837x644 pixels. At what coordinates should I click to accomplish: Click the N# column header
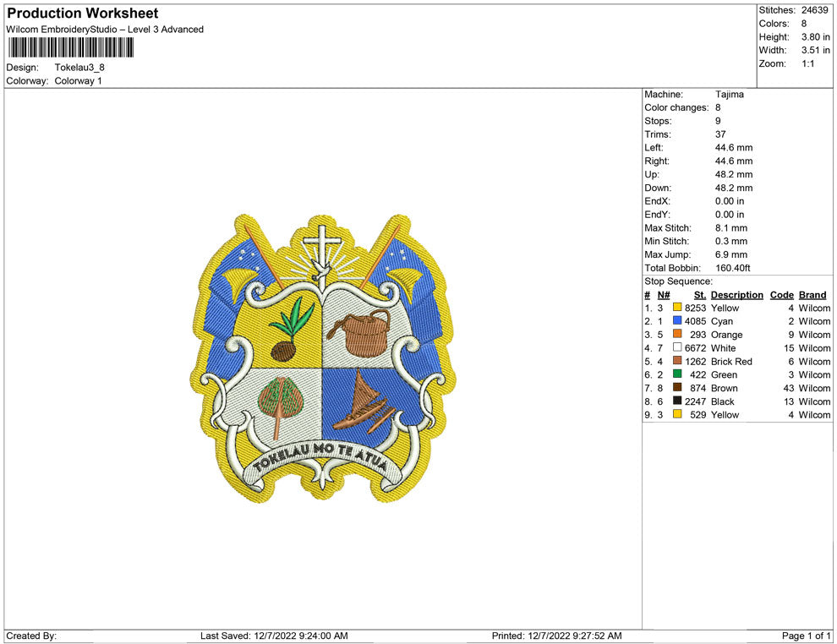coord(664,295)
